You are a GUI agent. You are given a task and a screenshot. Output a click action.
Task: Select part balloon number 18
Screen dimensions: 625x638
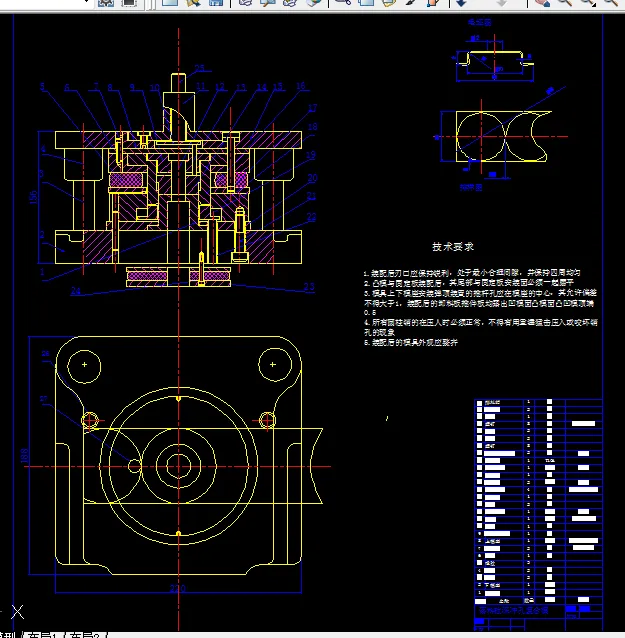tap(312, 127)
